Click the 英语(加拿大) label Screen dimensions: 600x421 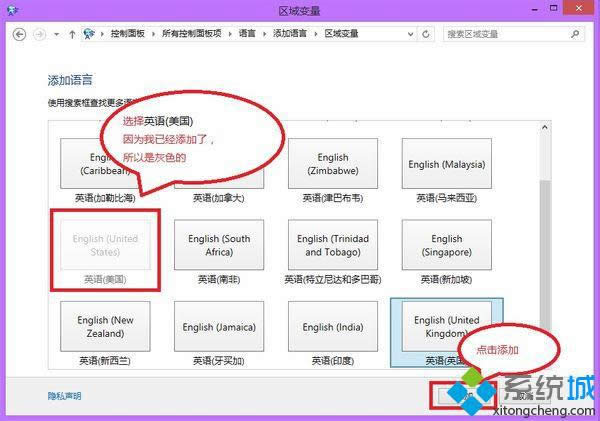(x=218, y=198)
